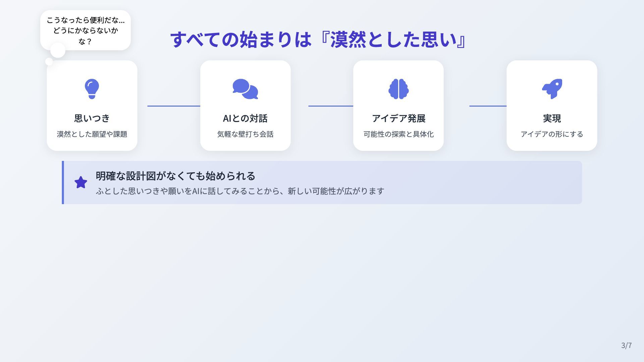
Task: Click connector line between 思いつき and AIとの対話
Action: click(x=173, y=106)
